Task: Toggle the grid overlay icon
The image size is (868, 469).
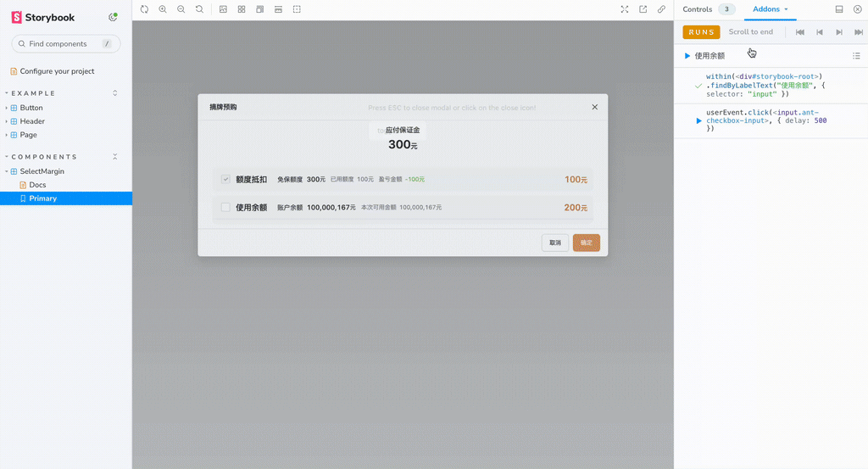Action: point(242,9)
